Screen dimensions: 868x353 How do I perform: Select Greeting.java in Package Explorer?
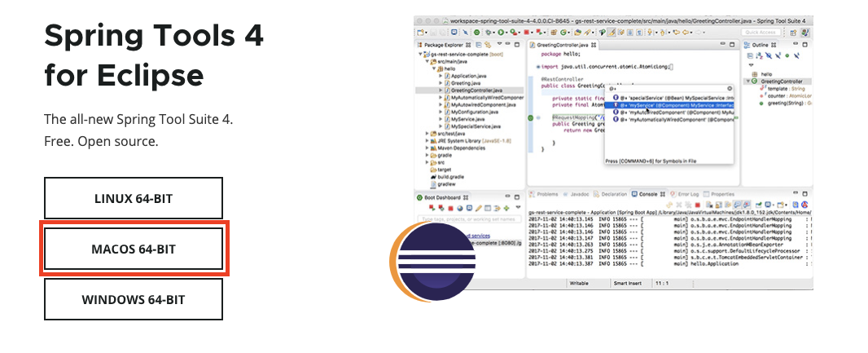pos(462,83)
